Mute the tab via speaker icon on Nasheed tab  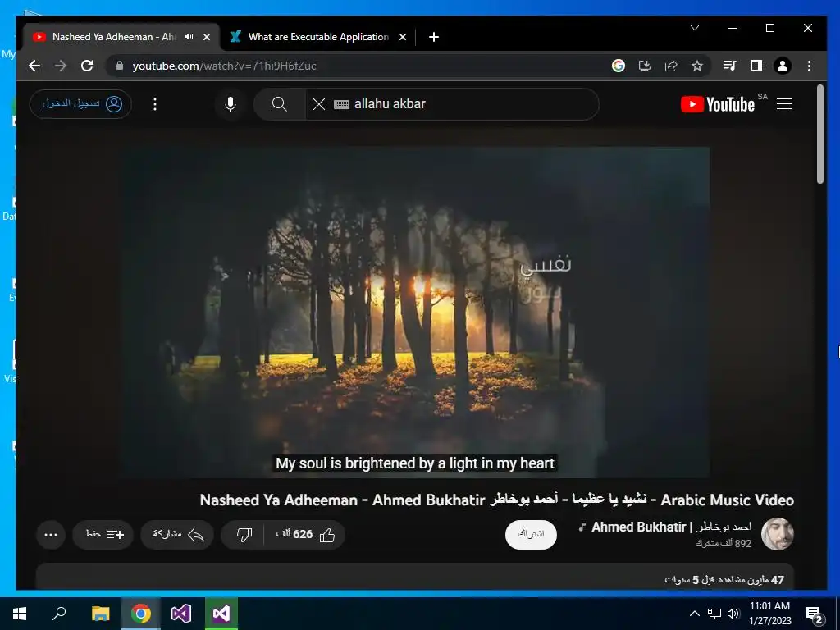click(189, 37)
